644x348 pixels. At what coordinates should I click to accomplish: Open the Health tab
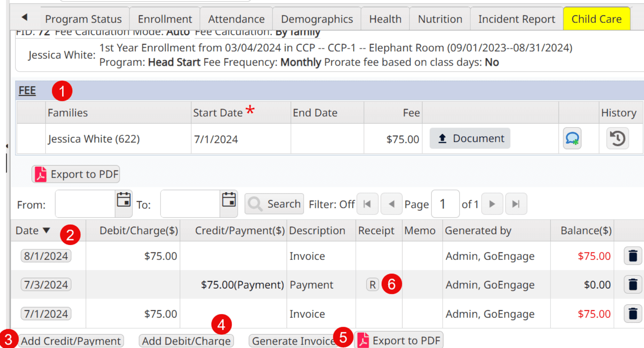[385, 19]
